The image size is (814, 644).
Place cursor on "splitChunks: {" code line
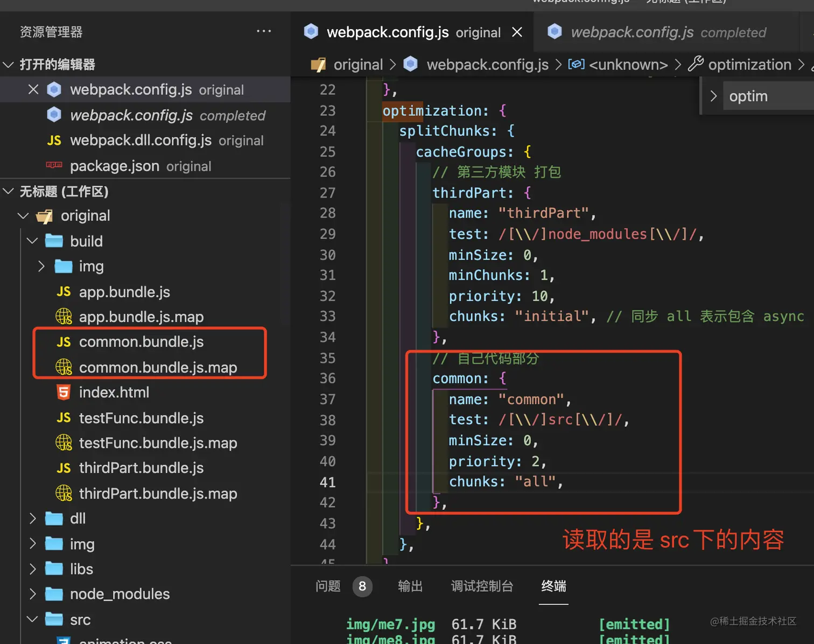coord(457,131)
